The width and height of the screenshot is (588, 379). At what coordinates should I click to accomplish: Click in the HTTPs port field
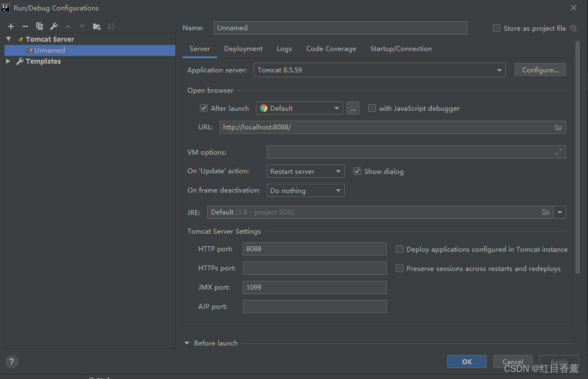click(x=315, y=268)
